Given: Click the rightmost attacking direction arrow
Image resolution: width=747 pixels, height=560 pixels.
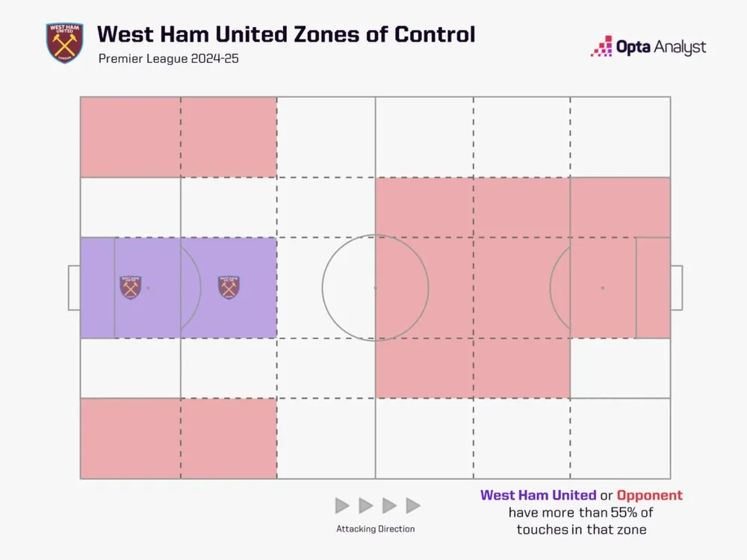Looking at the screenshot, I should [413, 505].
